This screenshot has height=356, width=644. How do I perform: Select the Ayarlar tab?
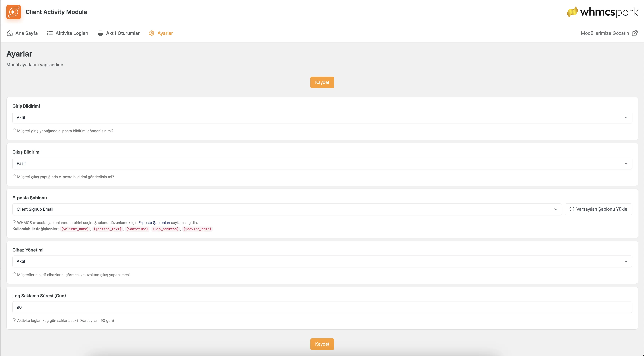[161, 33]
